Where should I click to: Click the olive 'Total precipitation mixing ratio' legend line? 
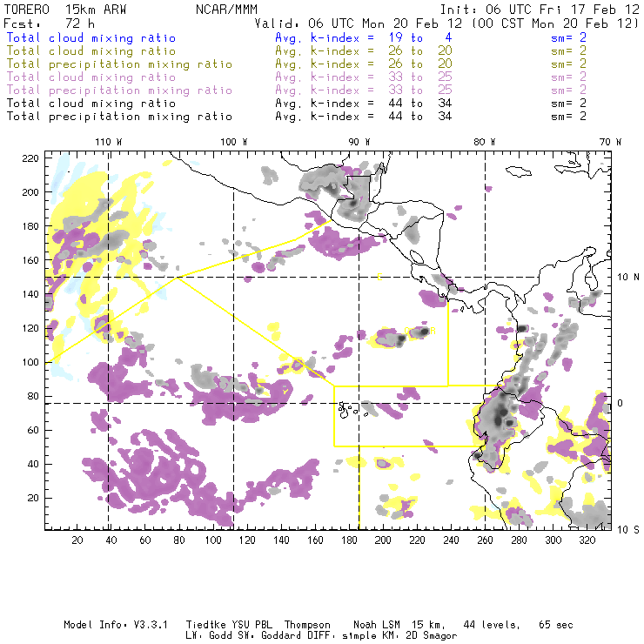tap(119, 64)
